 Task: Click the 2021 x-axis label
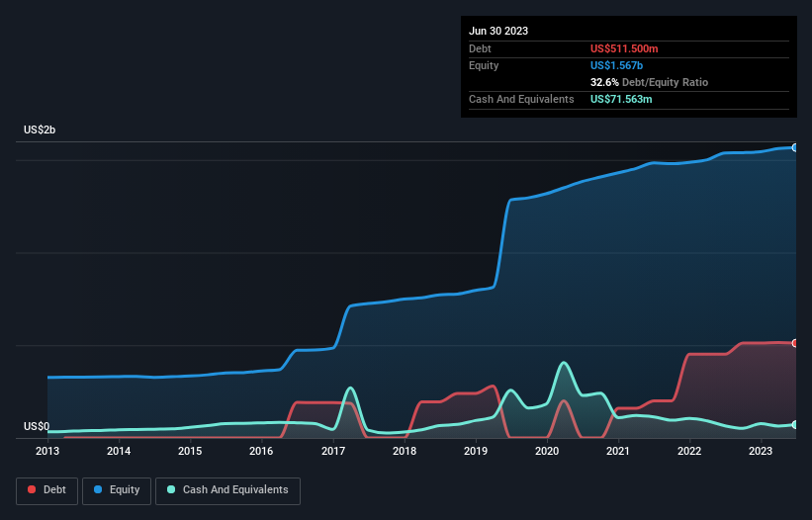tap(618, 451)
